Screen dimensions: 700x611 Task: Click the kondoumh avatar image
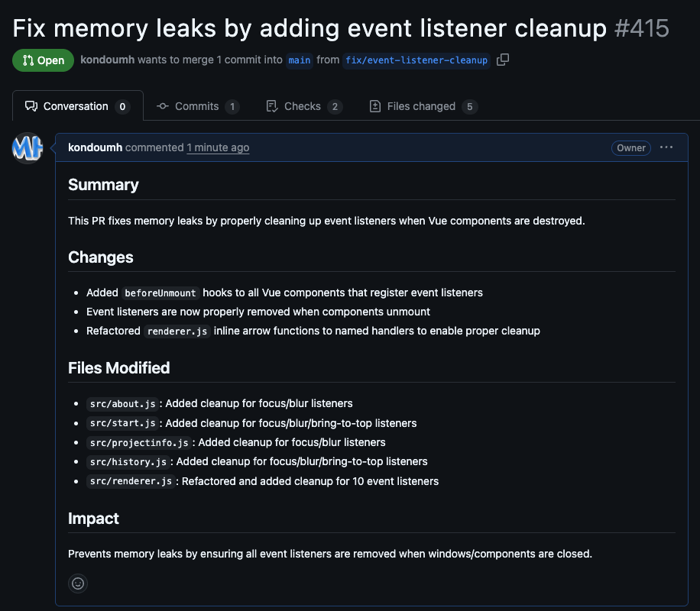coord(28,147)
